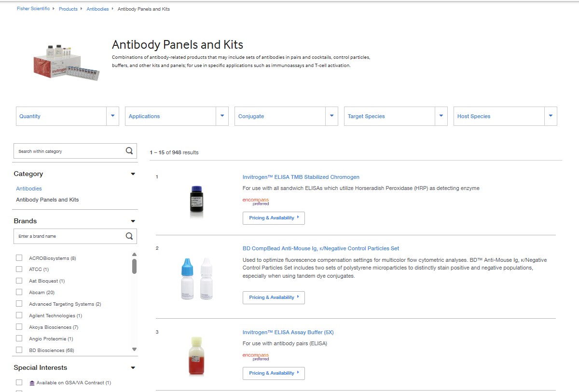Click the encompass preferred badge on ELISA TMB Chromogen
The width and height of the screenshot is (579, 392).
coord(255,201)
